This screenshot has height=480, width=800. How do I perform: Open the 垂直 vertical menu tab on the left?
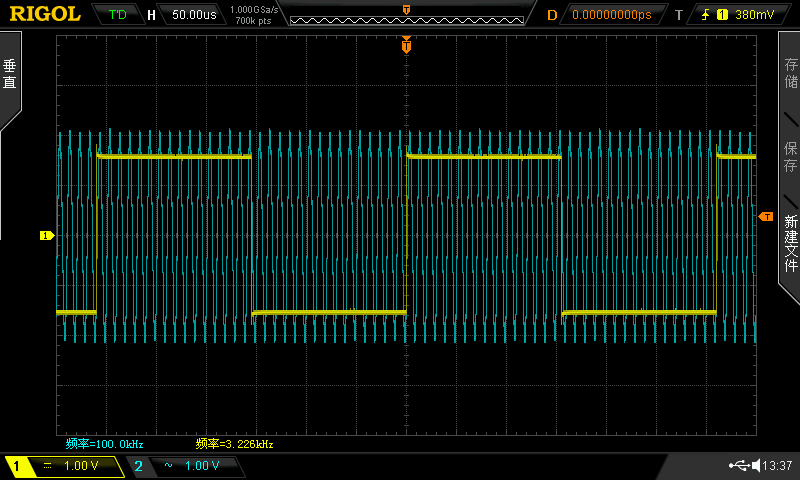(x=10, y=76)
